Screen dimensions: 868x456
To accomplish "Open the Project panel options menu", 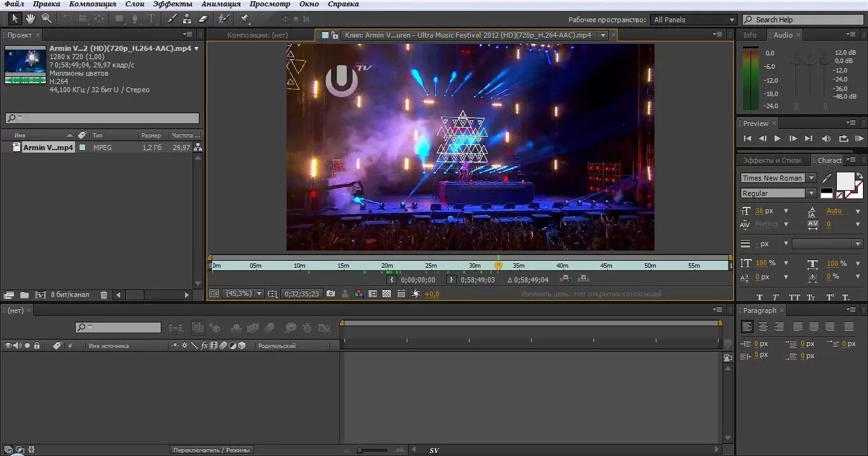I will click(188, 34).
